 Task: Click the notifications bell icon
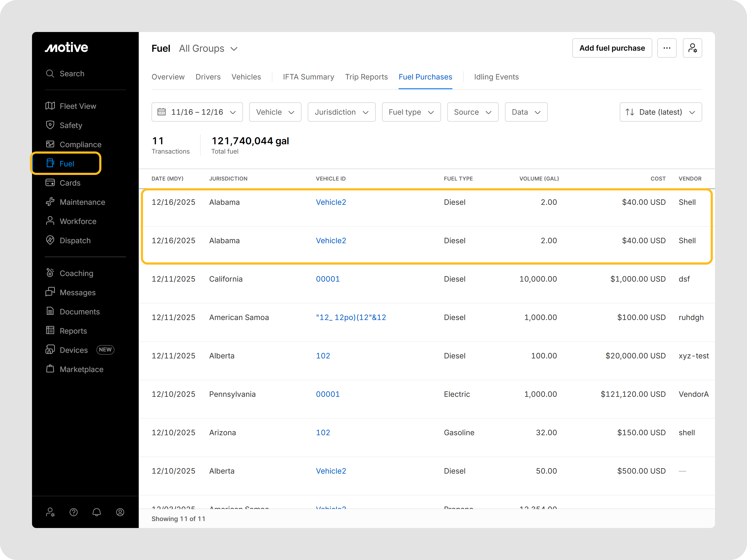click(97, 512)
